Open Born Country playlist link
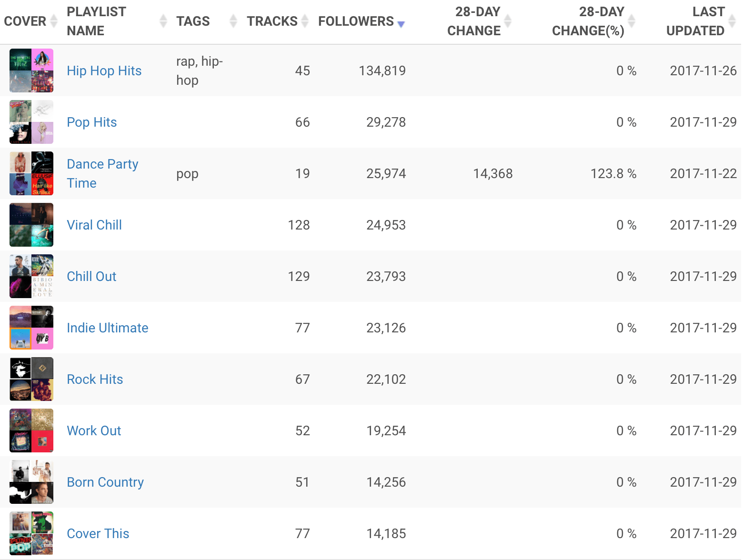The width and height of the screenshot is (743, 560). [x=105, y=482]
